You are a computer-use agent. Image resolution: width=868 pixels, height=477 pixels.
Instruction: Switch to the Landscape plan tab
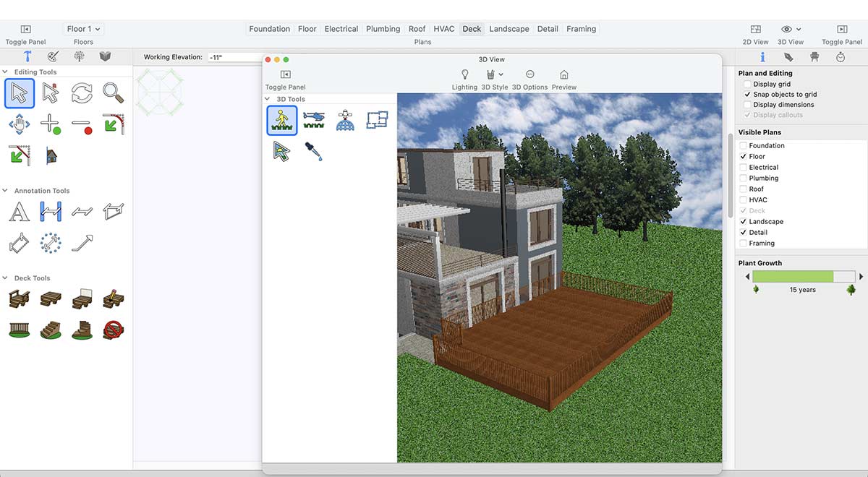[509, 29]
